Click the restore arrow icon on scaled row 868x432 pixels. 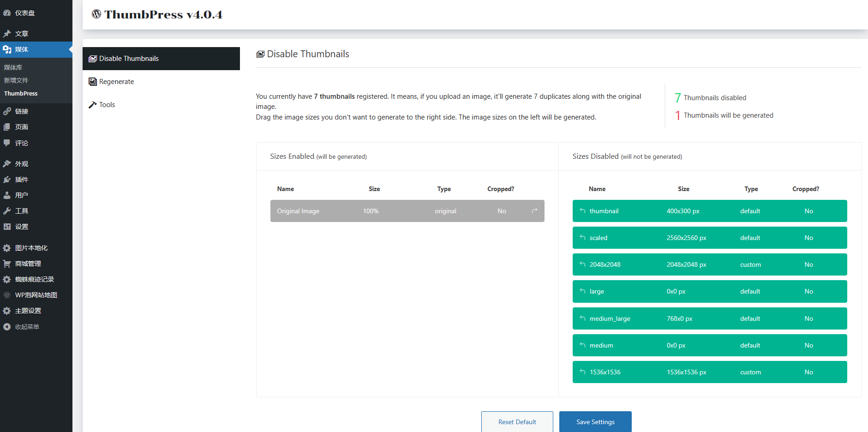(582, 238)
